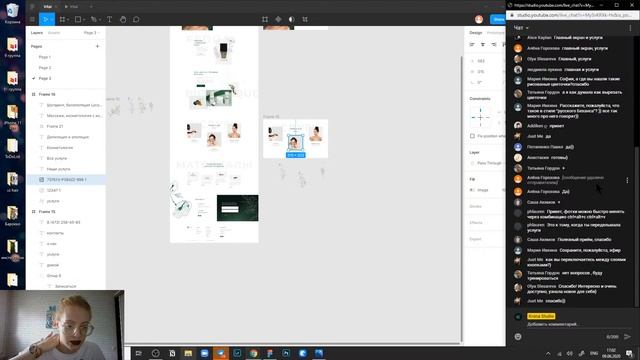Select the Rectangle shape tool
The width and height of the screenshot is (640, 360).
click(x=78, y=19)
